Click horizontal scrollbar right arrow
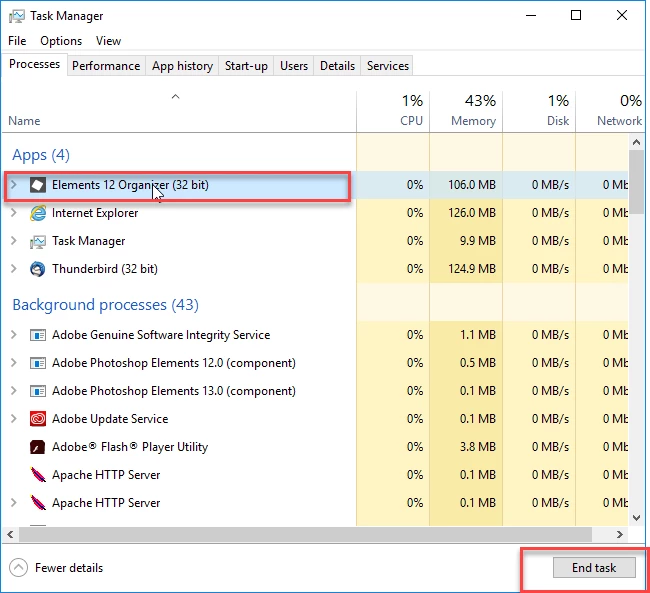 click(x=620, y=535)
